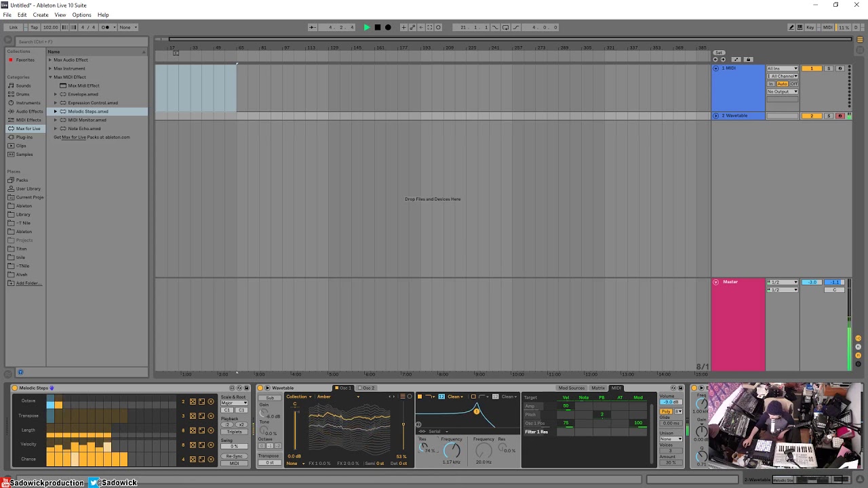868x488 pixels.
Task: Click Get Max for Live Packs at ableton.com
Action: pyautogui.click(x=92, y=137)
